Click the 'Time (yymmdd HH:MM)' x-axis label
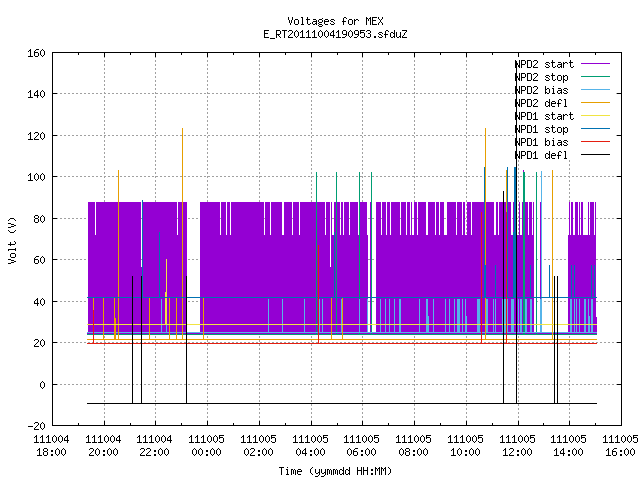This screenshot has width=640, height=480. [335, 471]
